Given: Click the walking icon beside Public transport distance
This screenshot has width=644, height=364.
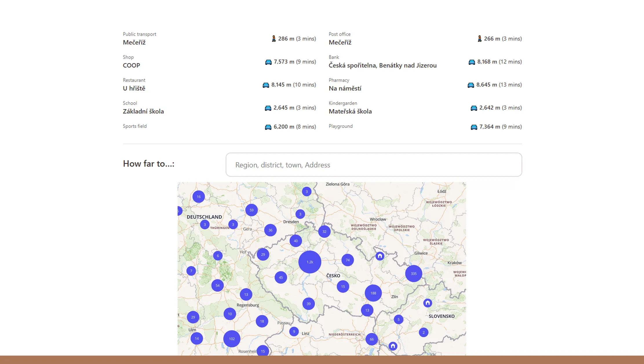Looking at the screenshot, I should [273, 39].
